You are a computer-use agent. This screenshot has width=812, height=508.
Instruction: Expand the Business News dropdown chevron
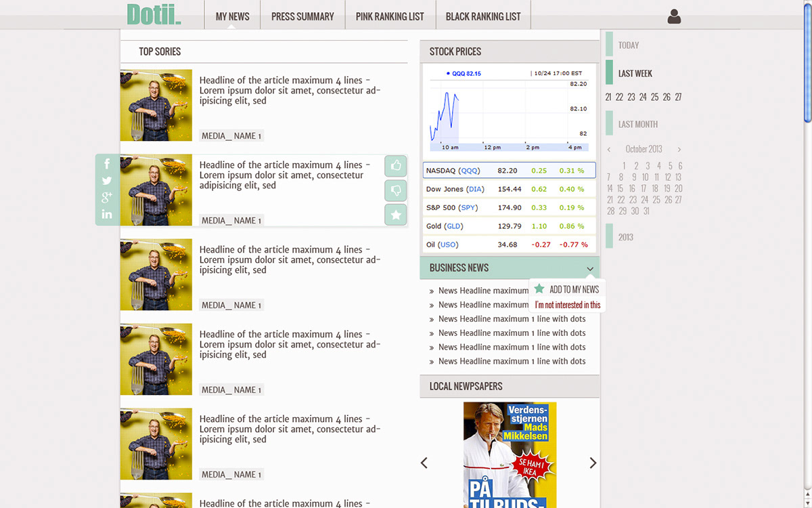pos(590,269)
